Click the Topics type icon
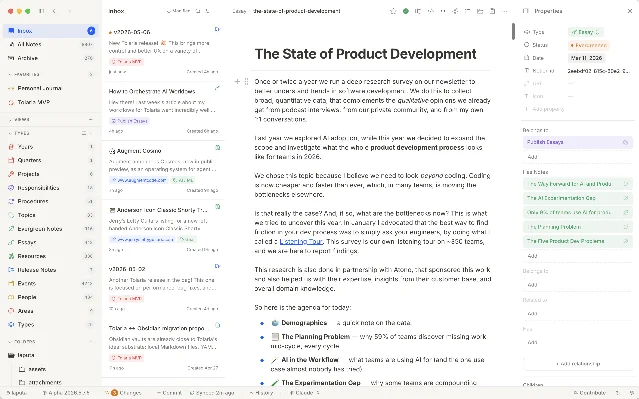 click(x=11, y=215)
